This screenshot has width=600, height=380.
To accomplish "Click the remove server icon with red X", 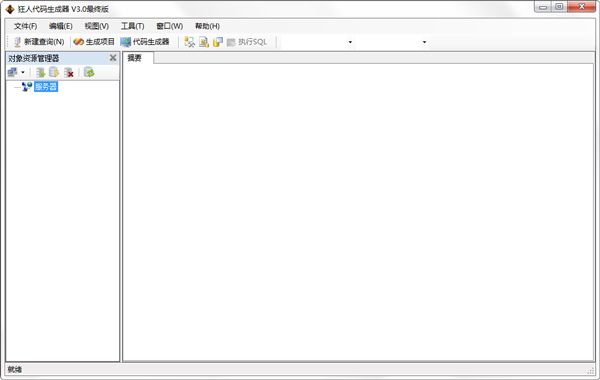I will [68, 72].
